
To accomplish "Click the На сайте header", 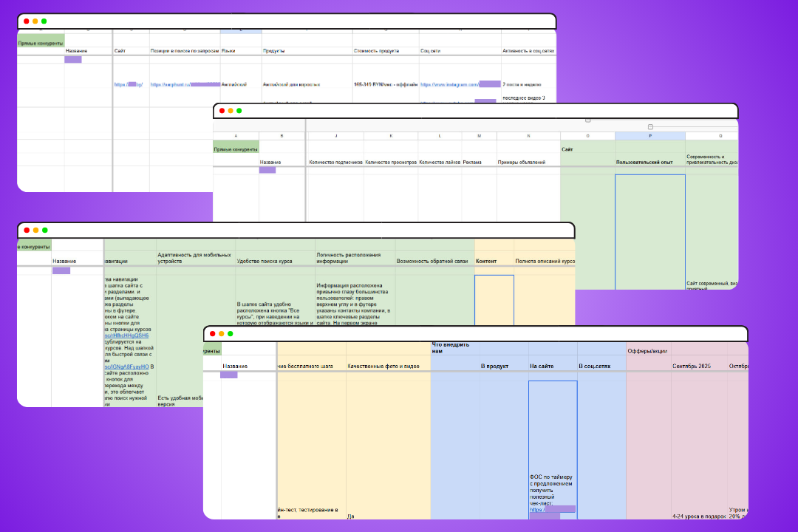I will coord(542,366).
